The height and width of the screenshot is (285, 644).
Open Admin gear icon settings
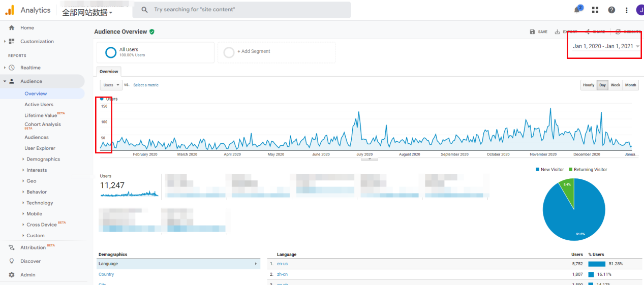[12, 275]
